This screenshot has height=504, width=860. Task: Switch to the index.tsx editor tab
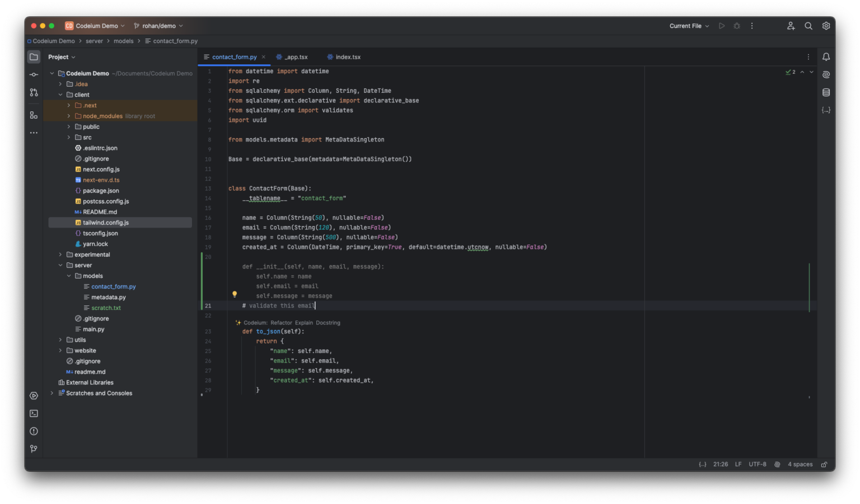pos(348,57)
